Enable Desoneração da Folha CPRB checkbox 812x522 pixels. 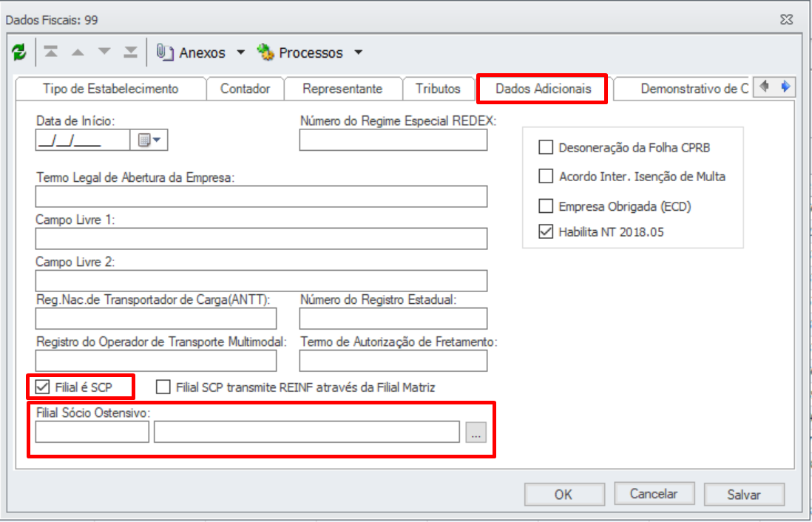point(546,148)
